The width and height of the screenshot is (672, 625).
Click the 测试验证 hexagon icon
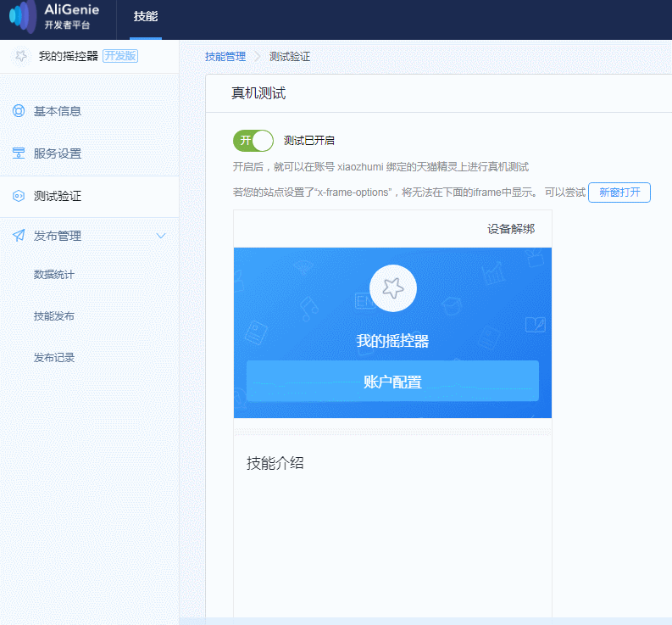pos(19,196)
